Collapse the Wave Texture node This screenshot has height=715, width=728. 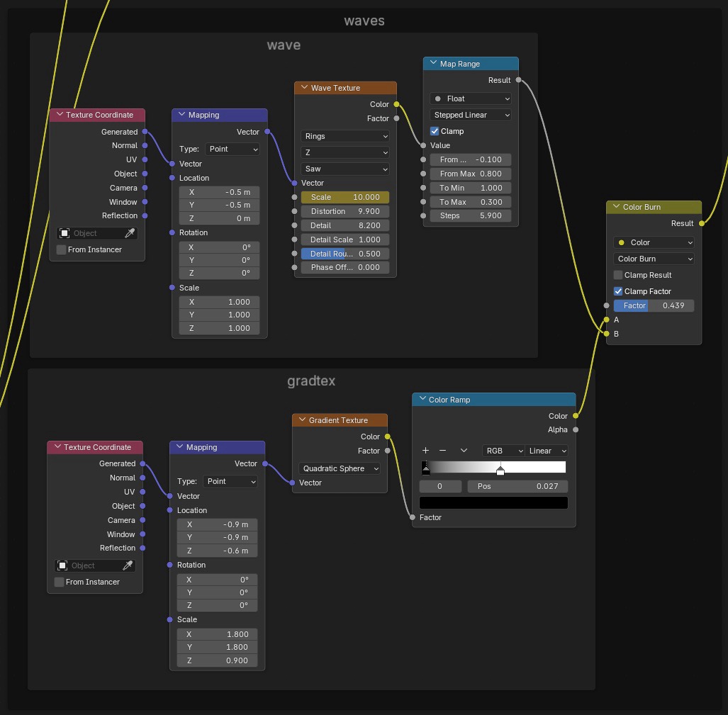click(x=304, y=88)
